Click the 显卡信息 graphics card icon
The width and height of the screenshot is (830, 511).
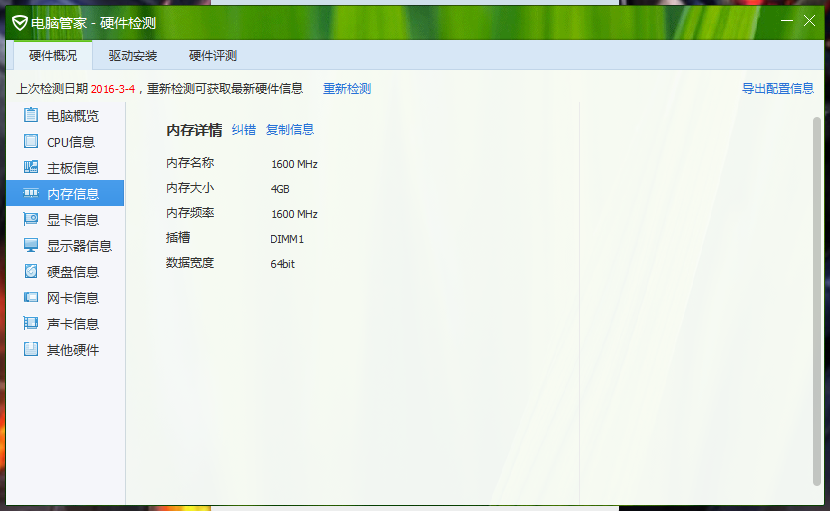coord(31,219)
